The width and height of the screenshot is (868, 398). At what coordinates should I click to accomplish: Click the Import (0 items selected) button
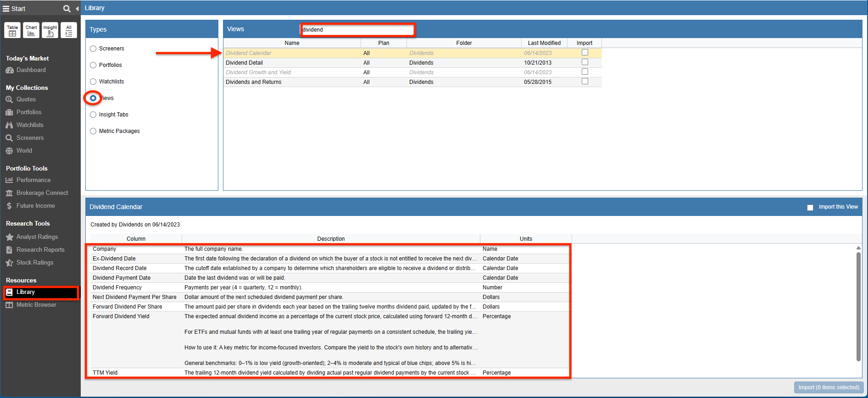point(829,387)
